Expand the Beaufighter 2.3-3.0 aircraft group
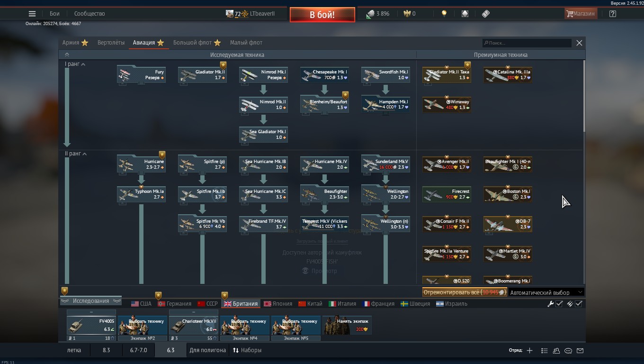Viewport: 644px width, 364px height. click(324, 194)
